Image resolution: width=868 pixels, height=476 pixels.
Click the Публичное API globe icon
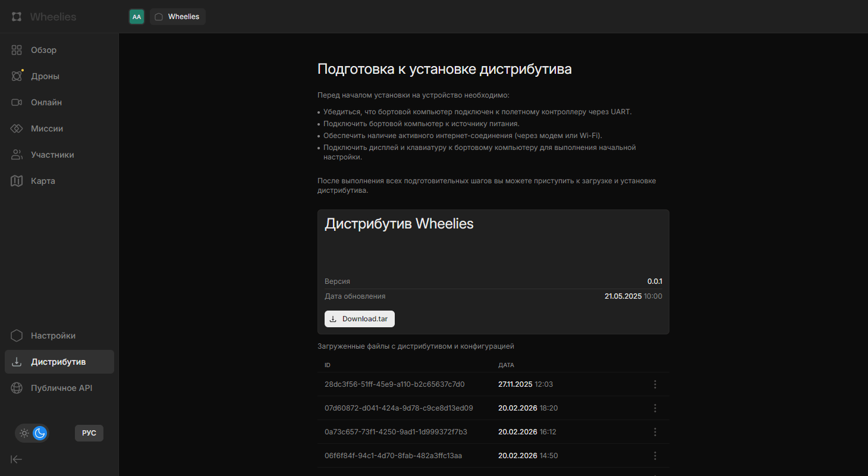tap(17, 388)
